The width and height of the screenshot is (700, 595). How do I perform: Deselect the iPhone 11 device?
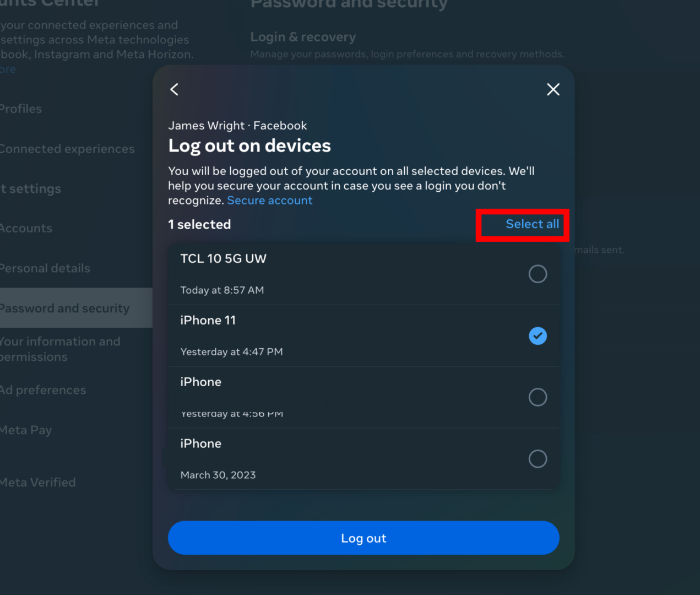click(x=538, y=336)
